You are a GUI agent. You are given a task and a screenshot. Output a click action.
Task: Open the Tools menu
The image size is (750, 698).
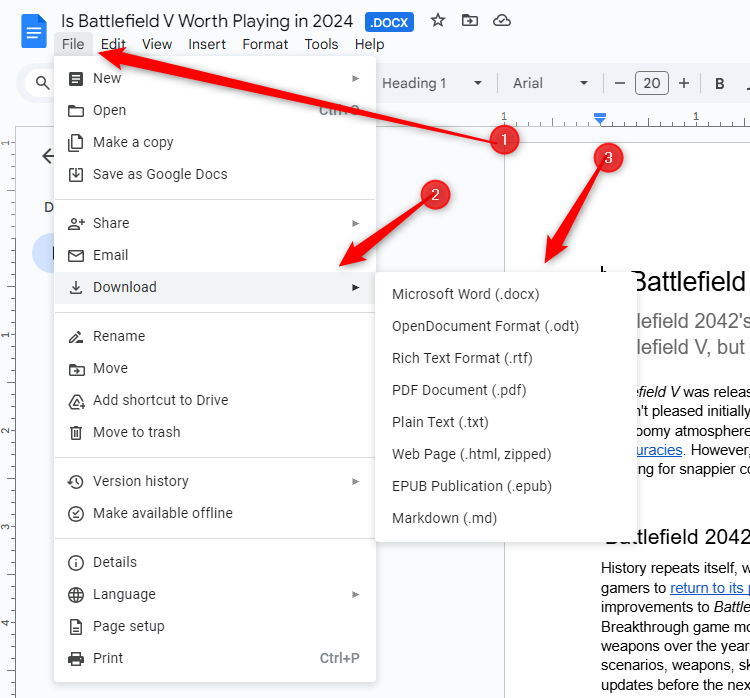[x=321, y=44]
